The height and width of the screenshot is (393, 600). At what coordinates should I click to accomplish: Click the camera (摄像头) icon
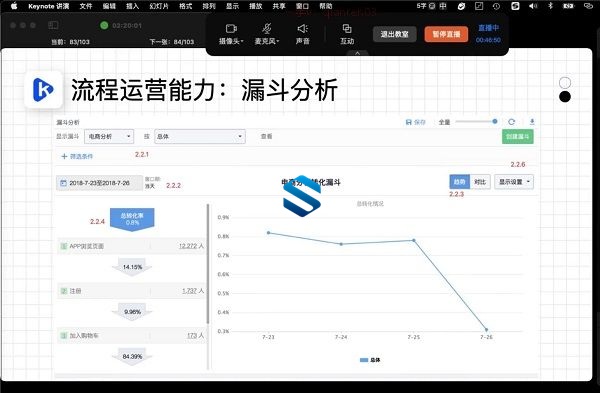231,29
